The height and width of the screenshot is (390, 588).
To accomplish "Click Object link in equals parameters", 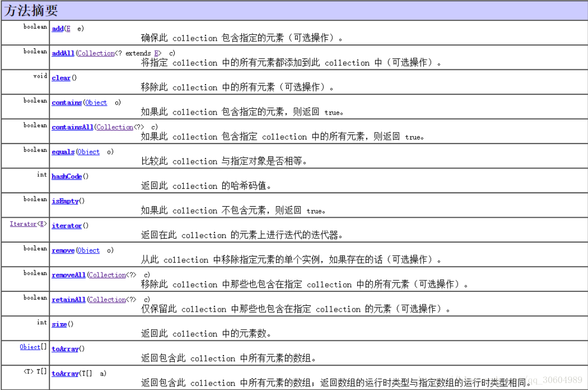I will point(89,152).
